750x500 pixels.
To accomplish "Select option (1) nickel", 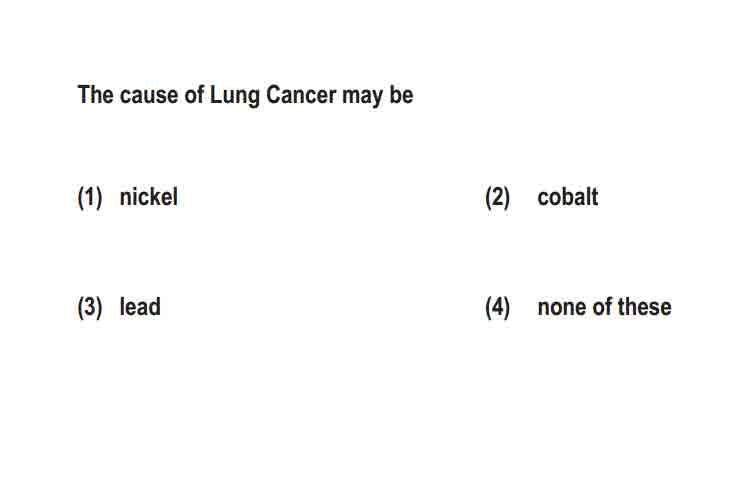I will (x=128, y=197).
